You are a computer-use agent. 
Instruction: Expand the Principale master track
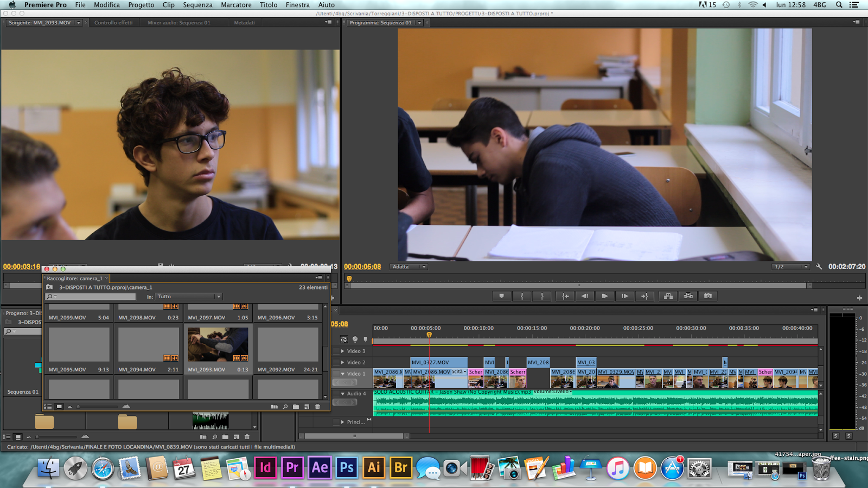pos(343,422)
